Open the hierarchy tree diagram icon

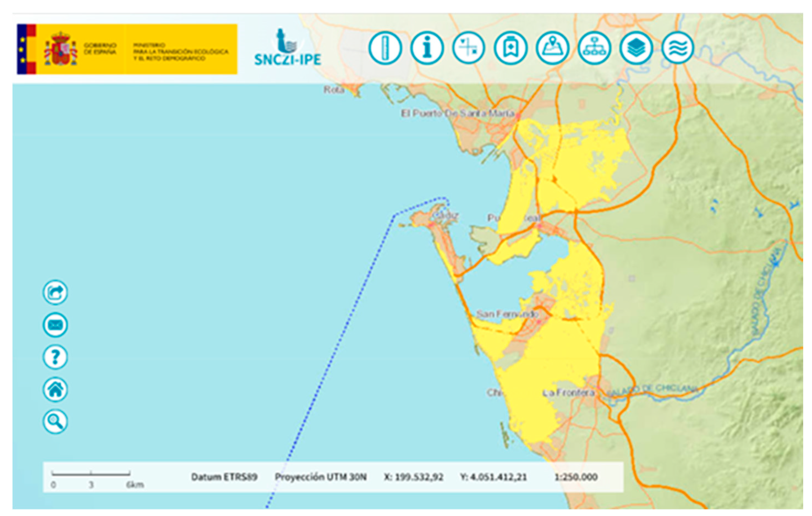point(594,48)
